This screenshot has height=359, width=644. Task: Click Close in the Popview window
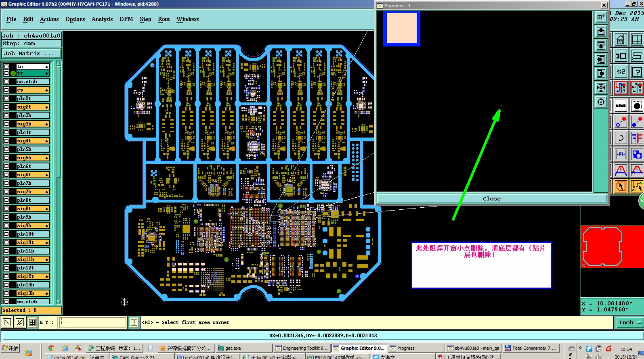pyautogui.click(x=492, y=198)
